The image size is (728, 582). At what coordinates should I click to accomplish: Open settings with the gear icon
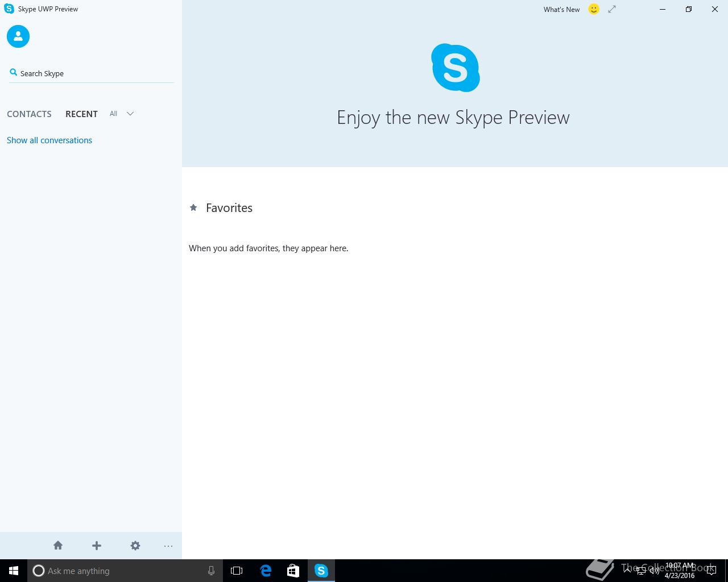click(135, 546)
